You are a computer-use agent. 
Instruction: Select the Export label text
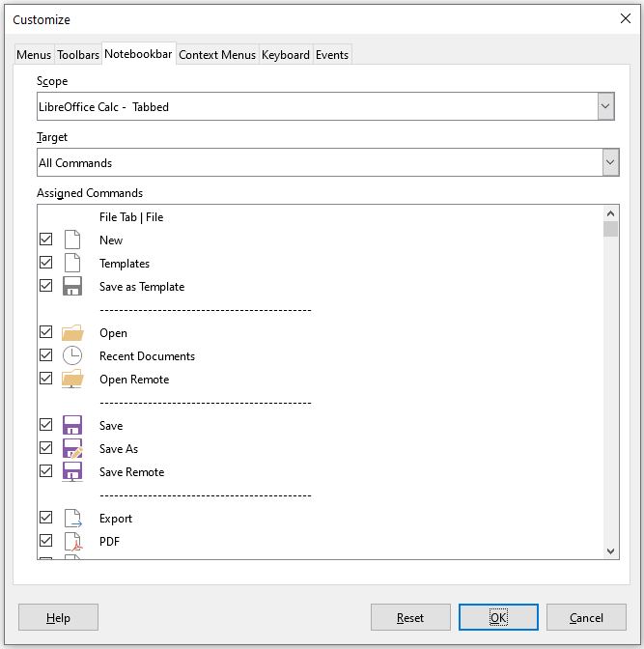[116, 519]
